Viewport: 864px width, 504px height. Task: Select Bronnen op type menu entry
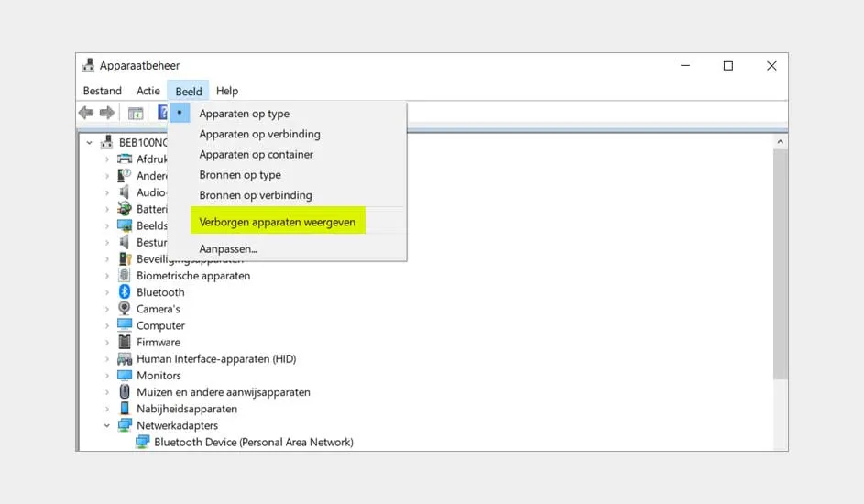[240, 175]
